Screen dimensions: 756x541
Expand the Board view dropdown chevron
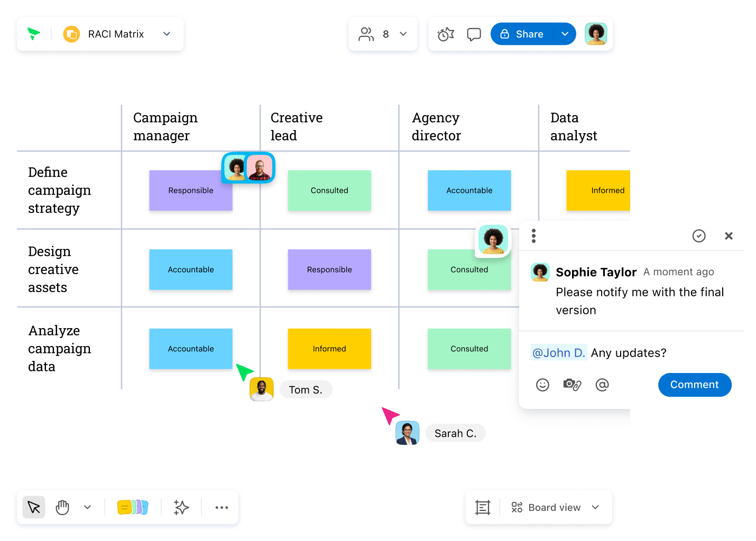coord(596,507)
